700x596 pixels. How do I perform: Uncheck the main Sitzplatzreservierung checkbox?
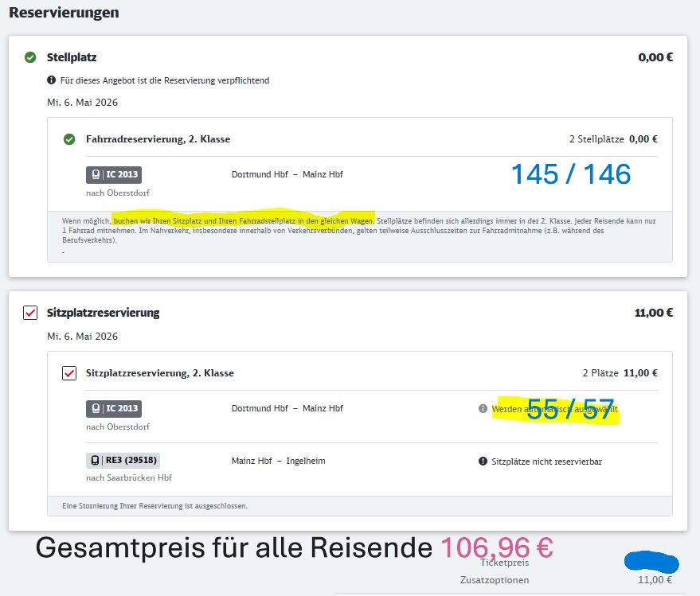30,313
